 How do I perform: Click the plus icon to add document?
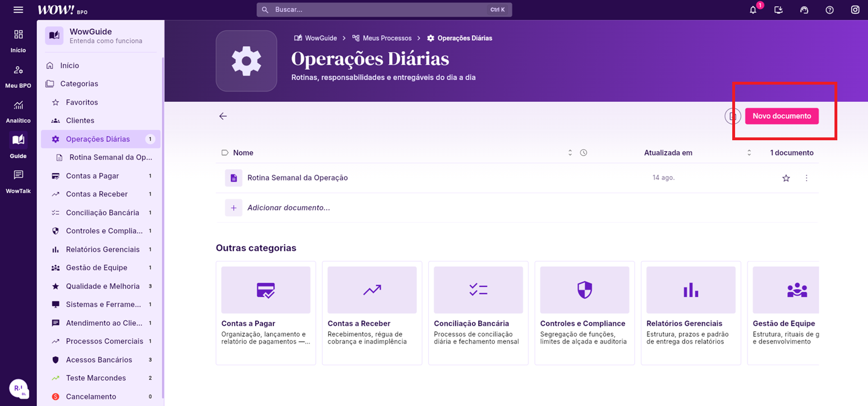tap(233, 208)
